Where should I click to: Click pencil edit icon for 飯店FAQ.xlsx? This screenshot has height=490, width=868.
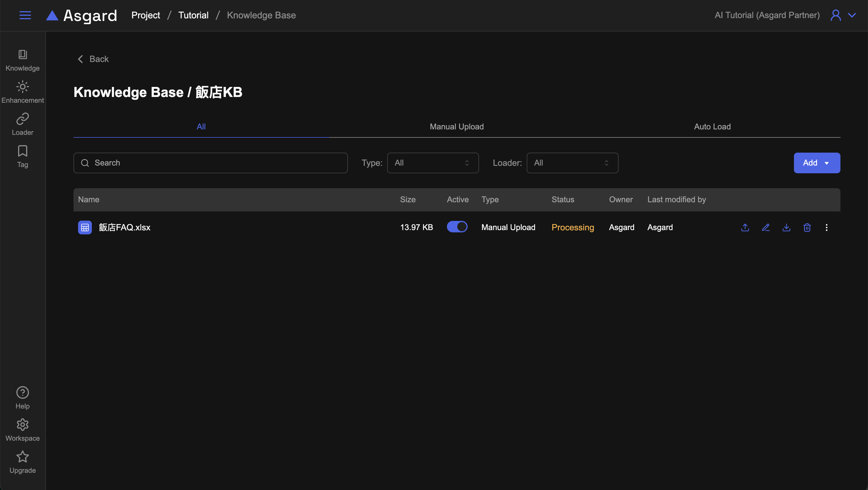tap(766, 227)
